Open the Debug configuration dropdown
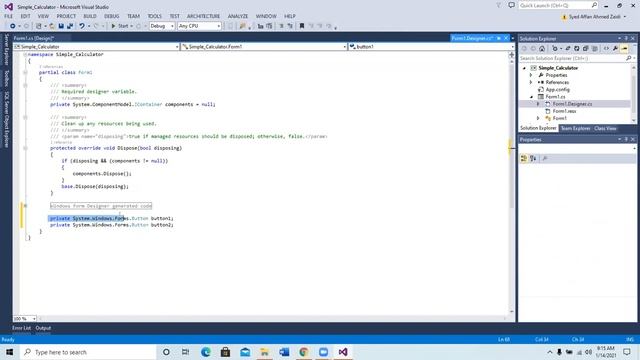Image resolution: width=640 pixels, height=360 pixels. 162,26
